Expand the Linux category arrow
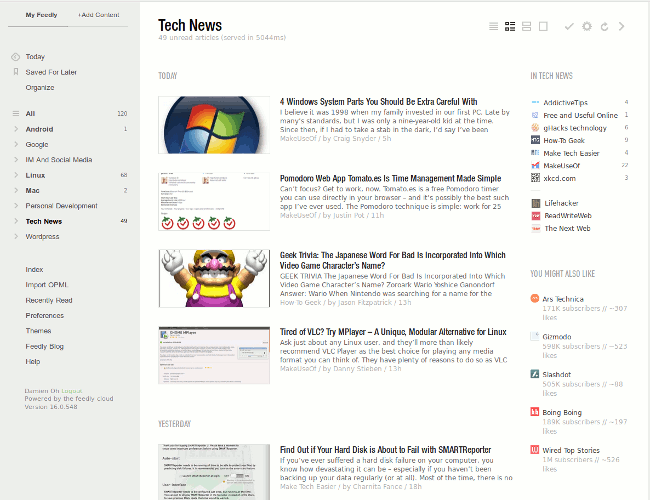Image resolution: width=650 pixels, height=500 pixels. tap(16, 175)
